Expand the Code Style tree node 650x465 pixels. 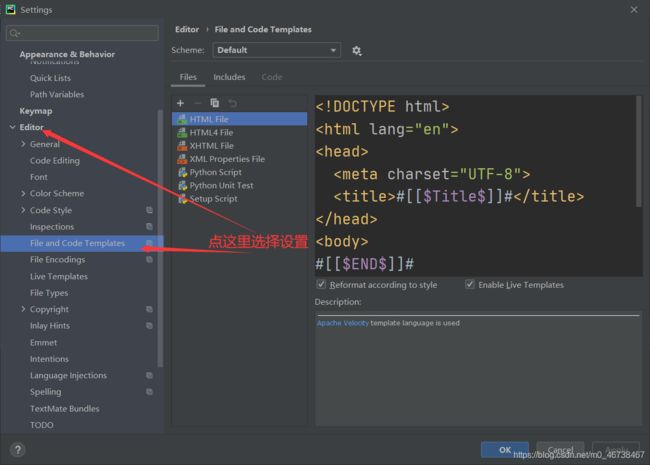[x=22, y=210]
